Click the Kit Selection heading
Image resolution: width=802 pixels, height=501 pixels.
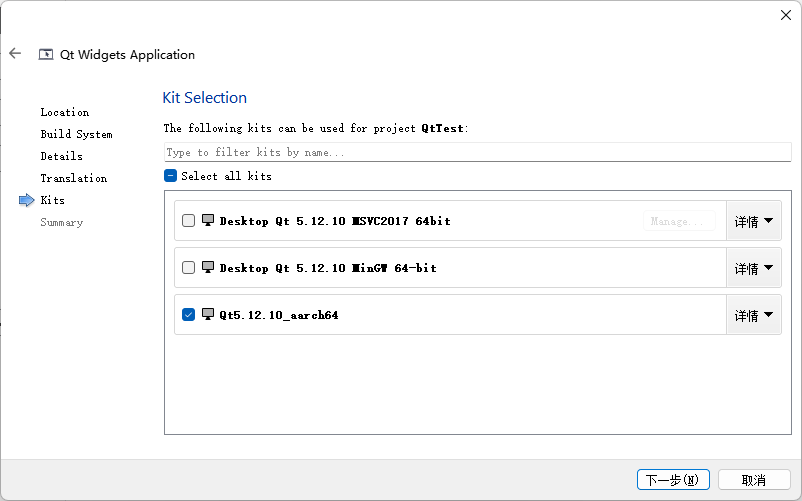(x=205, y=98)
